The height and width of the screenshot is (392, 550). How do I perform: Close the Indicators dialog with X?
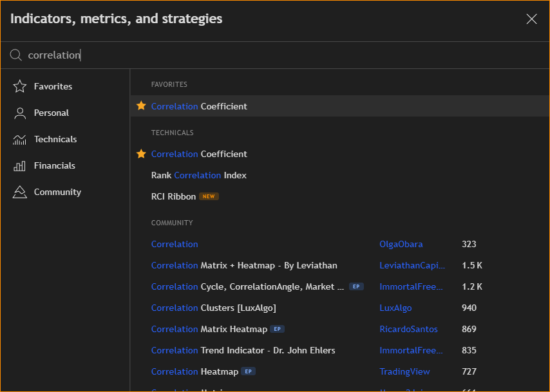(x=531, y=19)
